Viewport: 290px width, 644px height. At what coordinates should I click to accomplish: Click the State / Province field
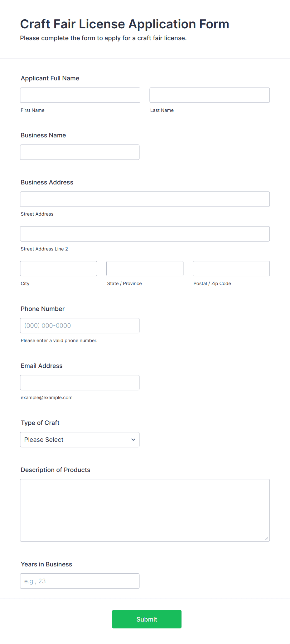tap(145, 269)
